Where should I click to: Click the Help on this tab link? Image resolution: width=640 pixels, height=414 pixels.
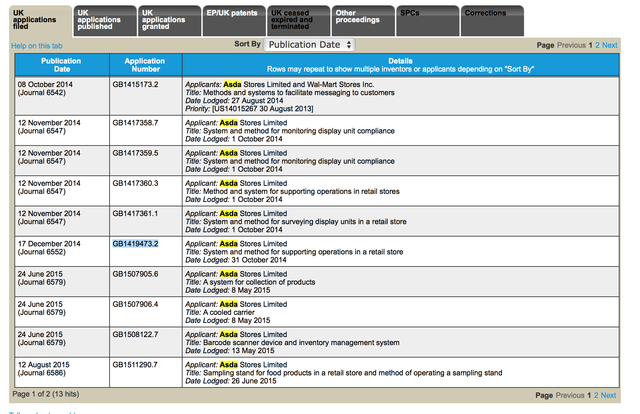point(37,46)
